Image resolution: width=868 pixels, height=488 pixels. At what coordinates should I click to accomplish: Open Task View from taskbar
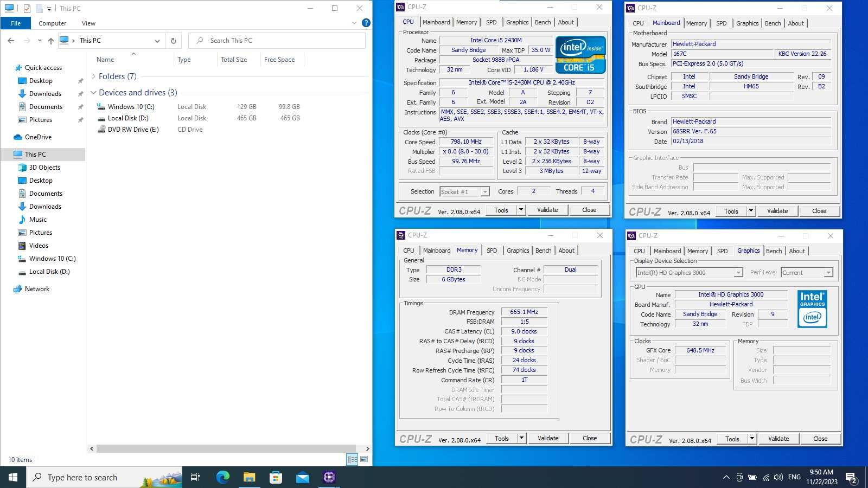tap(195, 477)
